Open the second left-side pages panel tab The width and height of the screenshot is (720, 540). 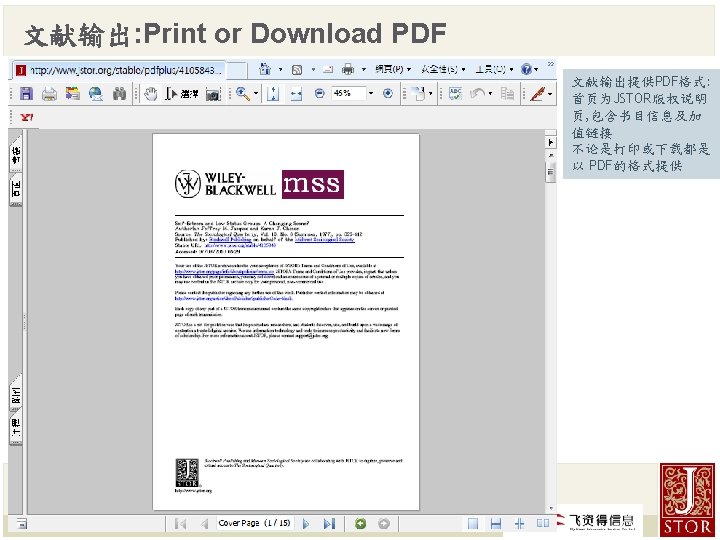tap(16, 189)
